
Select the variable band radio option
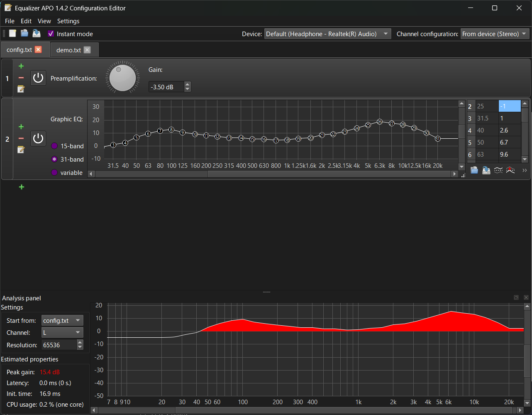point(54,172)
